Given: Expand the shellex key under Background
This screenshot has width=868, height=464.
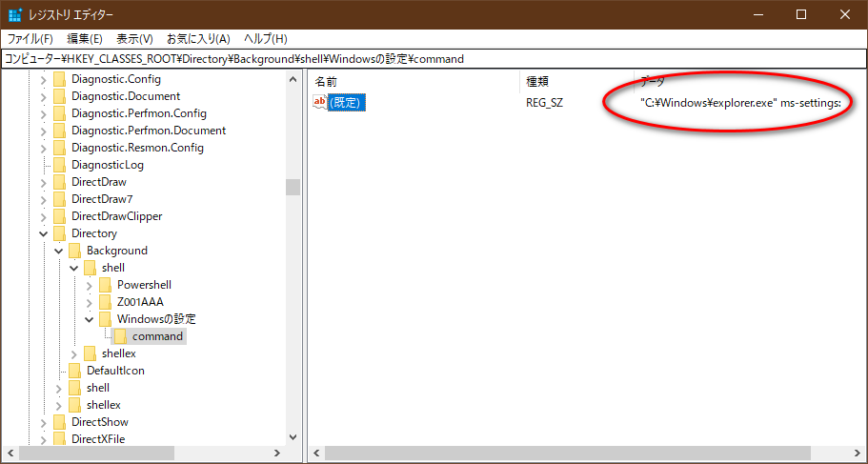Looking at the screenshot, I should point(74,353).
